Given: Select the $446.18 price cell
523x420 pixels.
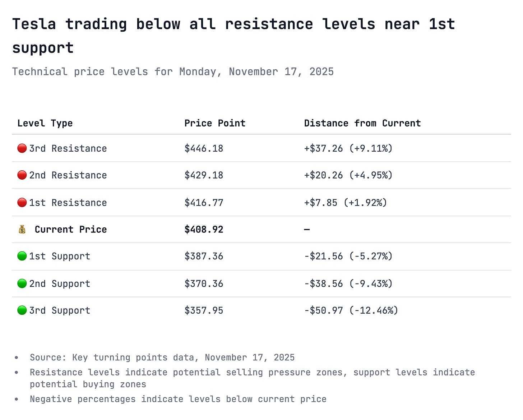Looking at the screenshot, I should (x=204, y=148).
